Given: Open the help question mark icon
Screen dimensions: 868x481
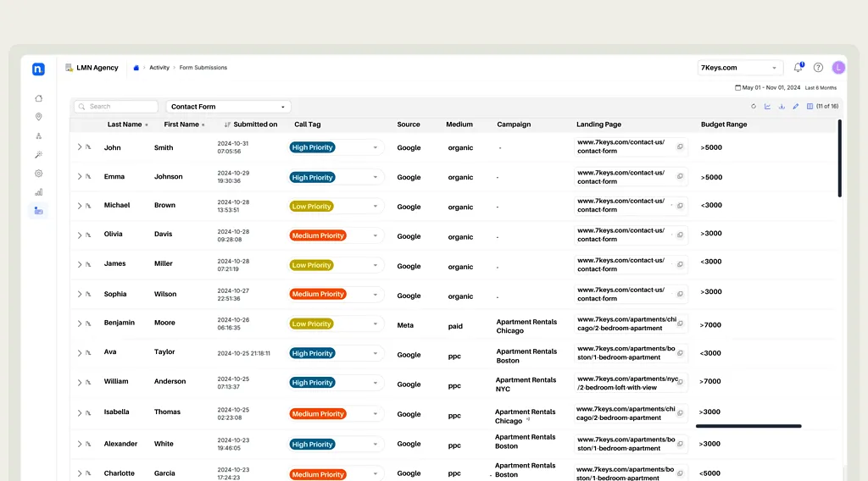Looking at the screenshot, I should point(818,68).
